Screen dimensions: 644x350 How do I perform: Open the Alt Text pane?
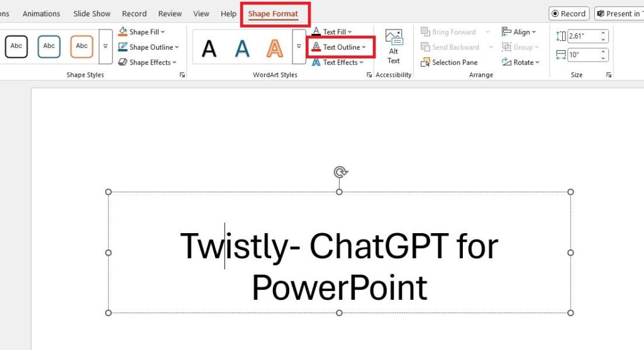(394, 46)
